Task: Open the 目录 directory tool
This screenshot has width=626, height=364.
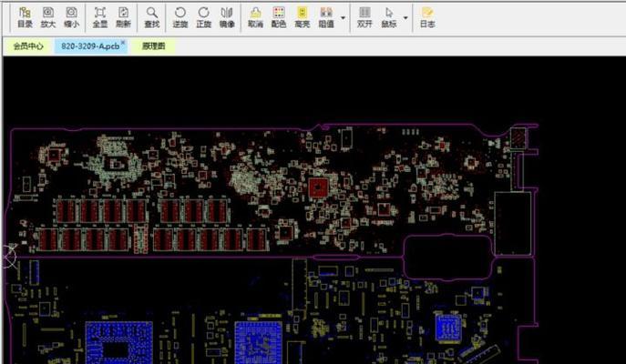Action: pos(25,17)
